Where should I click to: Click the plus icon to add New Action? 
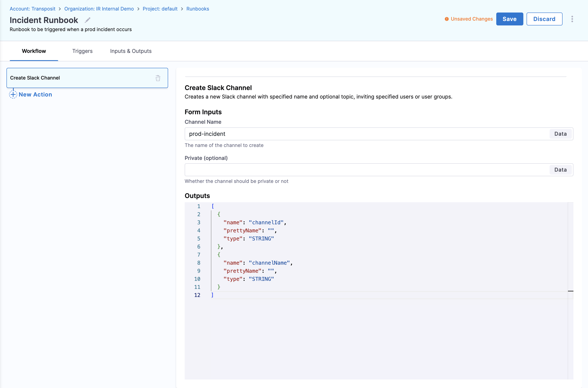point(13,94)
